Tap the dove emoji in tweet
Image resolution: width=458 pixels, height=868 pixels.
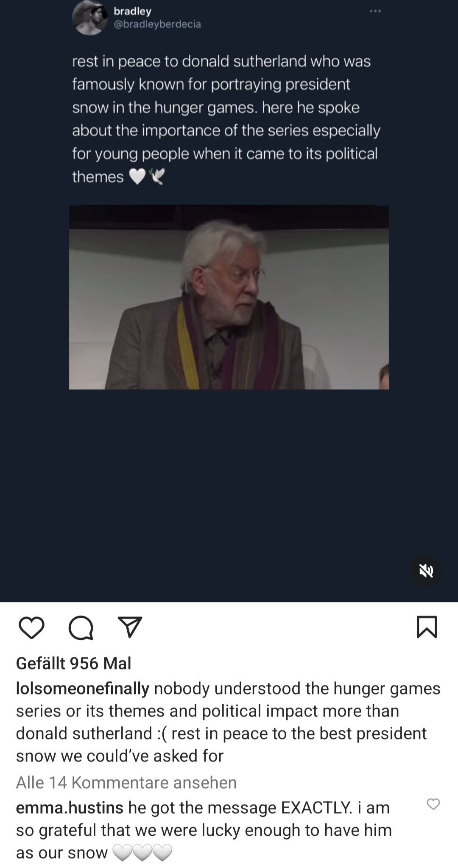[x=155, y=177]
